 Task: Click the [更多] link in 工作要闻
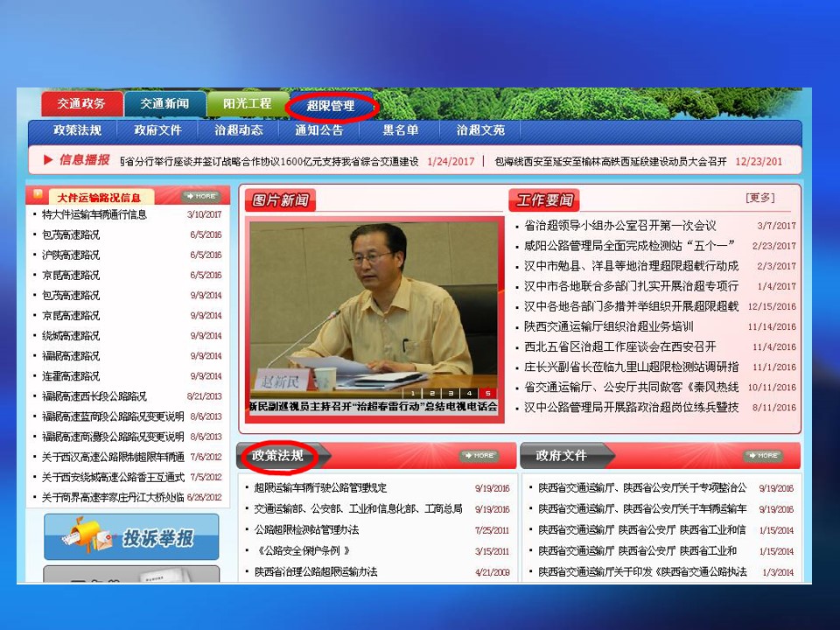coord(759,199)
